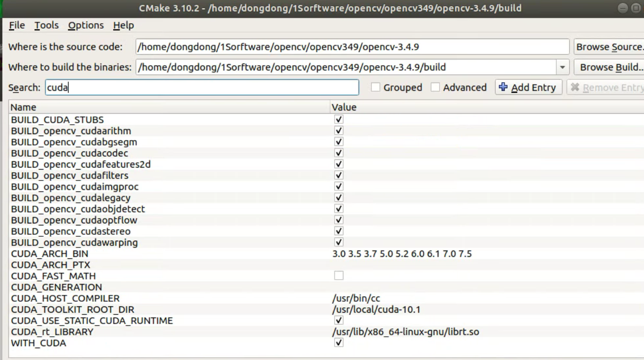Select the CUDA_ARCH_BIN row name
The image size is (644, 360).
[49, 254]
